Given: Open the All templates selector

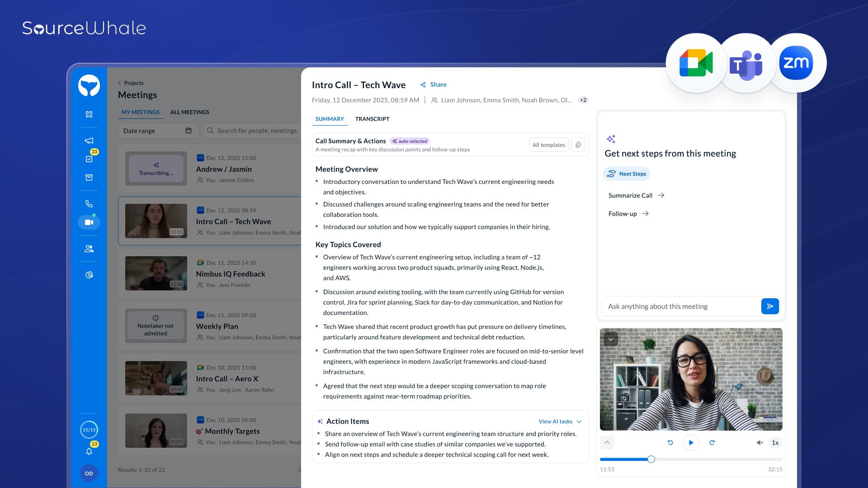Looking at the screenshot, I should click(548, 145).
